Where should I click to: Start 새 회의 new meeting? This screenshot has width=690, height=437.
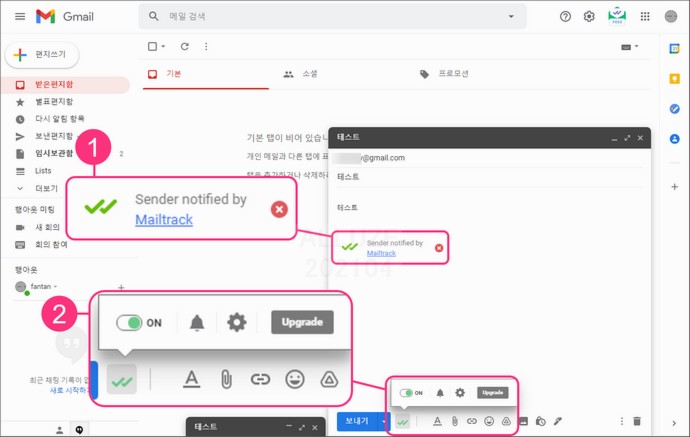tap(47, 227)
